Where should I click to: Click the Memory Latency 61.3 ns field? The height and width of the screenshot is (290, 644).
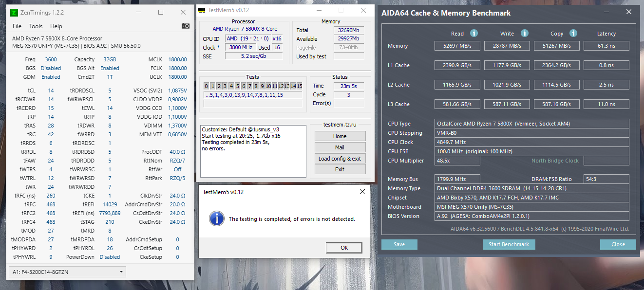point(606,46)
